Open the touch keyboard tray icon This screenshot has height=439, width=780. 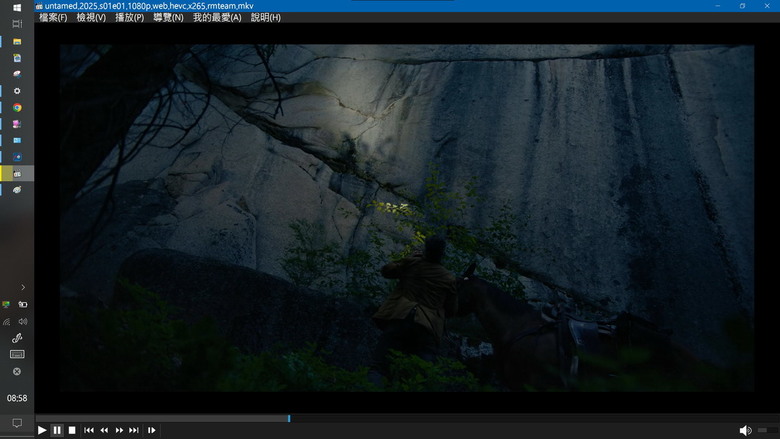tap(17, 354)
